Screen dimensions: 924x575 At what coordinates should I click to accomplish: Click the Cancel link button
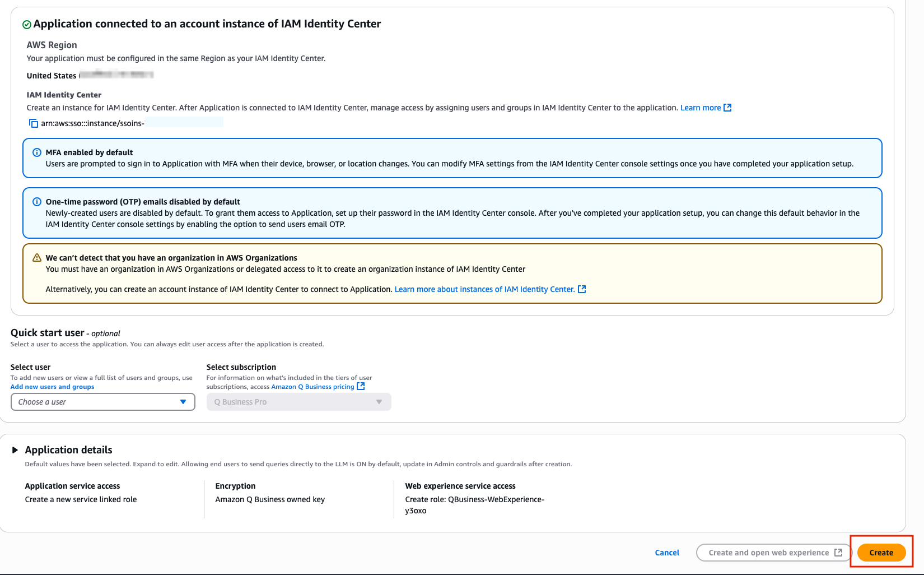pos(667,553)
